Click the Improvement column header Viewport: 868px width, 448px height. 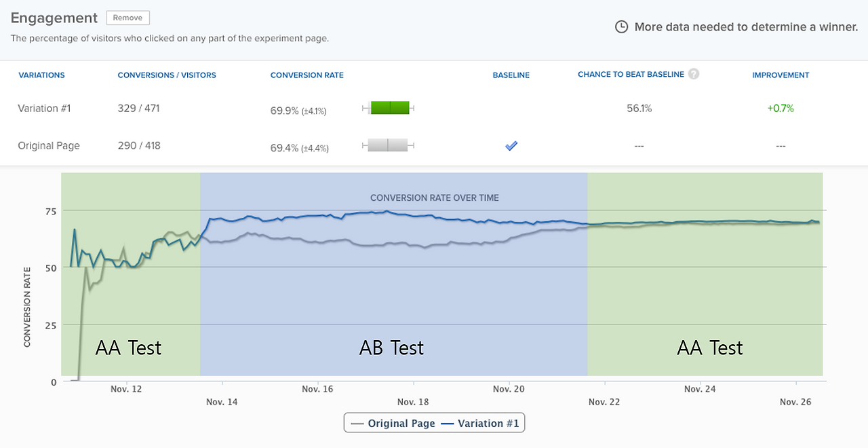click(x=781, y=75)
